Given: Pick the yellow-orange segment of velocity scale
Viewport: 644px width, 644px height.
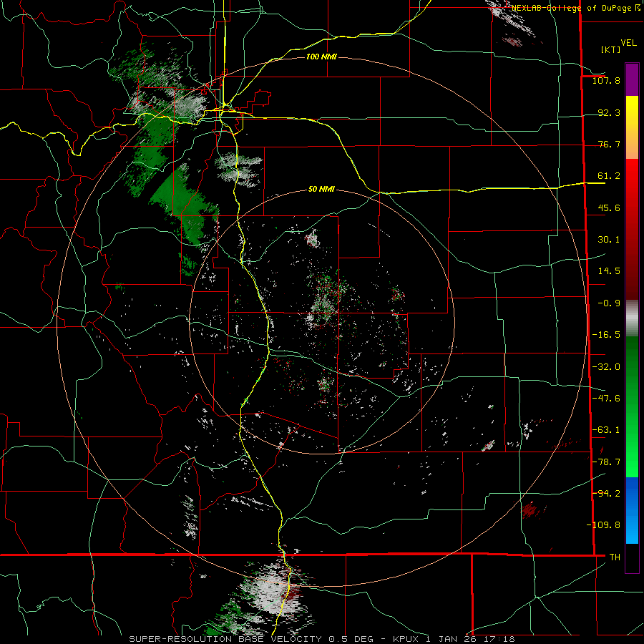Looking at the screenshot, I should (x=632, y=127).
